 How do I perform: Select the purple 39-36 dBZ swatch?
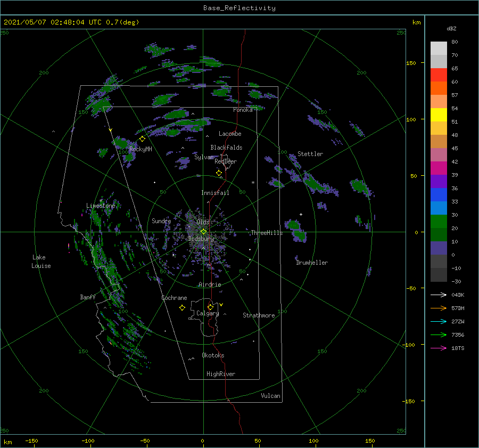439,181
